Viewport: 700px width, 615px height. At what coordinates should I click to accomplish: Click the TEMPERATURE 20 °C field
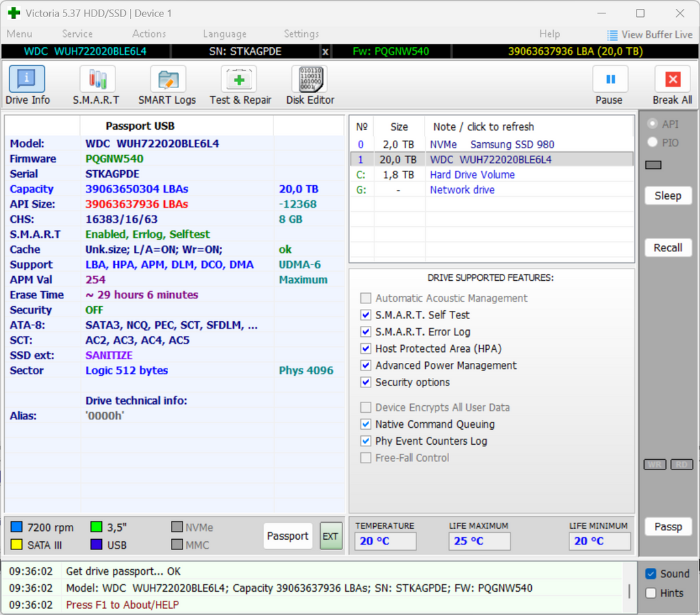point(386,541)
